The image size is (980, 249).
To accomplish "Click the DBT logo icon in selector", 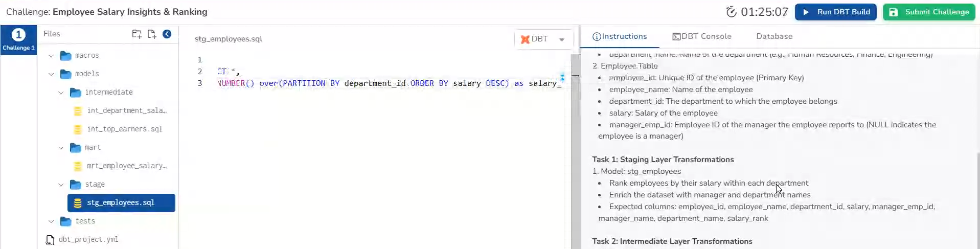I will [525, 39].
